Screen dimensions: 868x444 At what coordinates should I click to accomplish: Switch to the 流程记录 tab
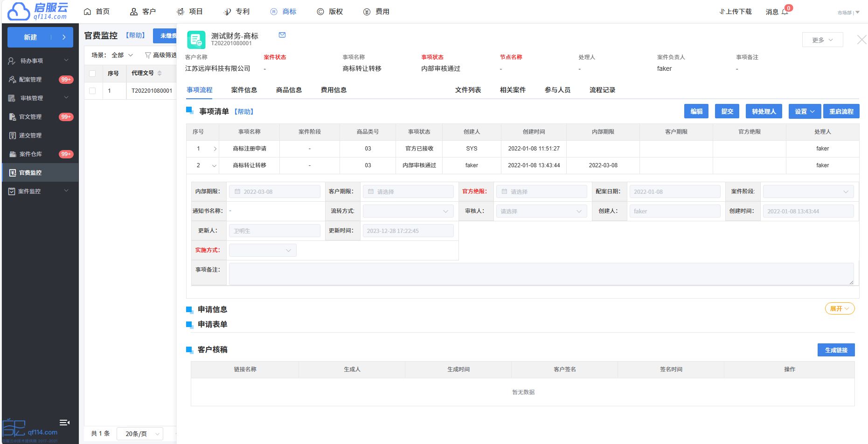pos(602,90)
